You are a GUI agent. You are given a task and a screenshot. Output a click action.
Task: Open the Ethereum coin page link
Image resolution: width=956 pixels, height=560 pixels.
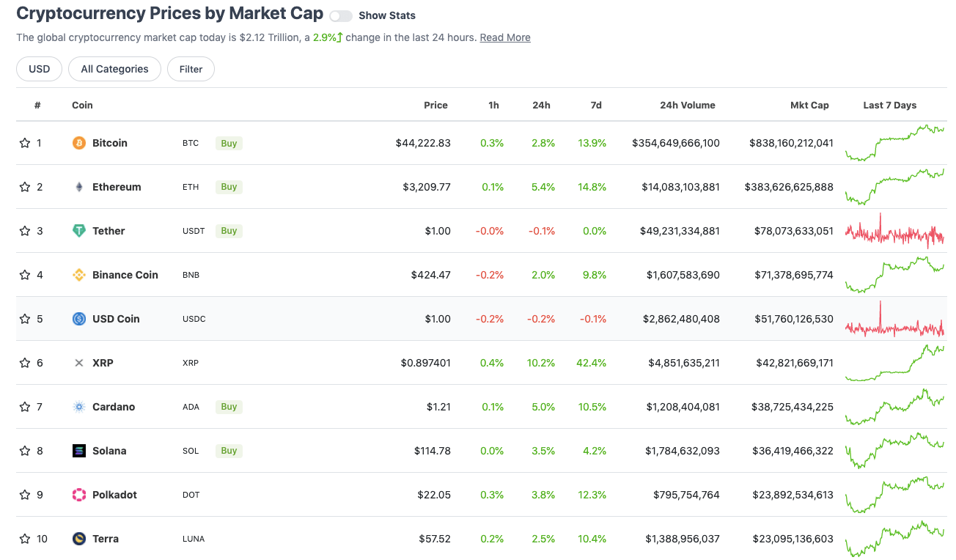click(117, 187)
